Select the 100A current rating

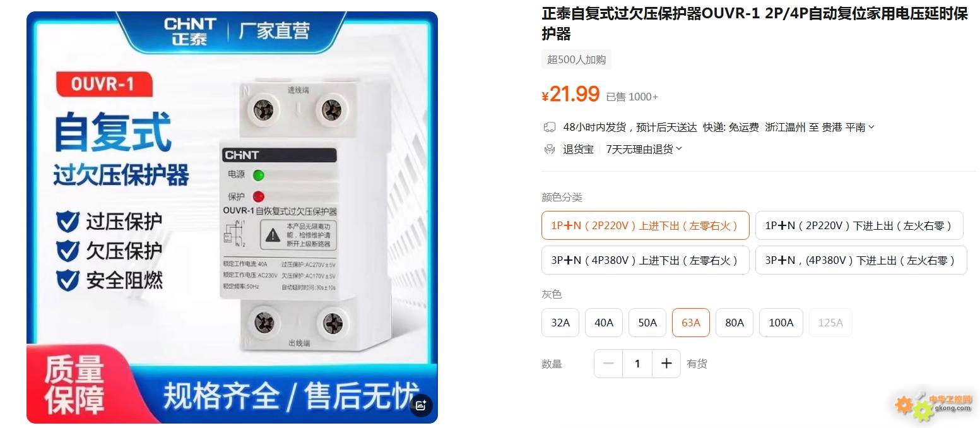pyautogui.click(x=781, y=323)
